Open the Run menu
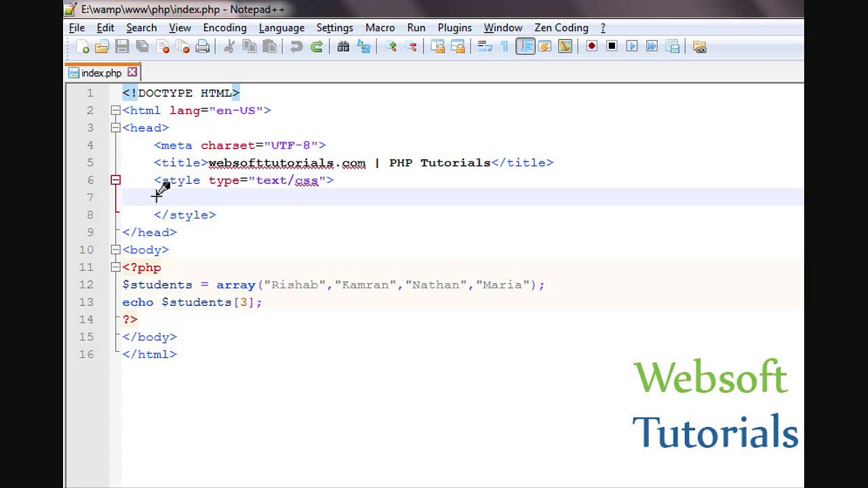This screenshot has width=868, height=488. 416,28
